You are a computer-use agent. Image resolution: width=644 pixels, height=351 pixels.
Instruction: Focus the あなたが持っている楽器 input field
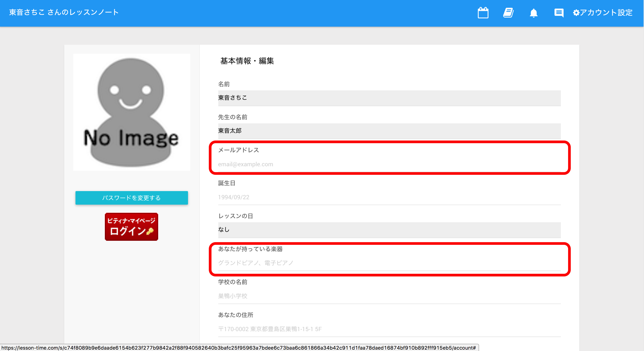[389, 263]
